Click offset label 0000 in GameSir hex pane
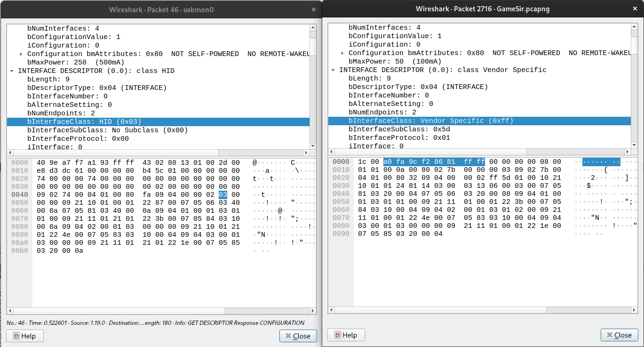Image resolution: width=644 pixels, height=347 pixels. click(x=342, y=161)
